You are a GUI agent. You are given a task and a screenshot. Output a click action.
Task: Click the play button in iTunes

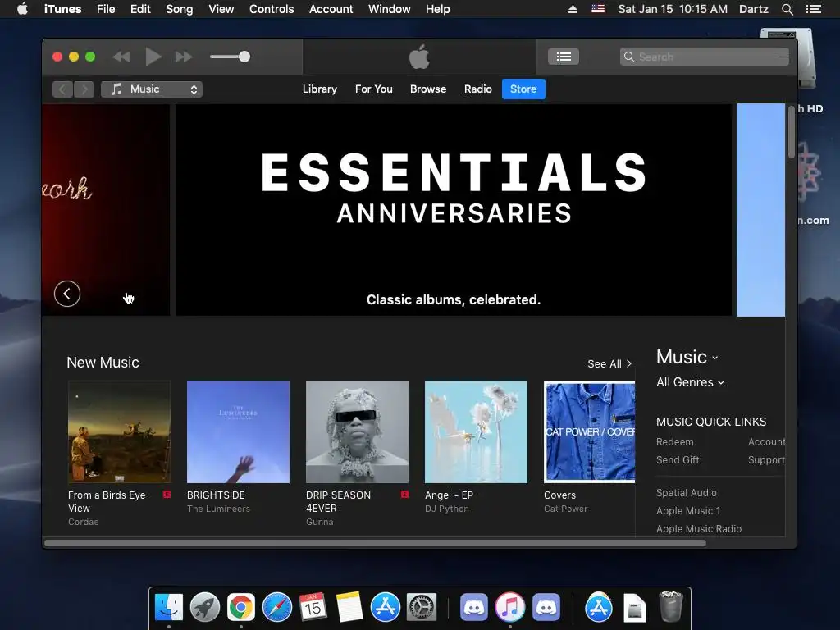[x=153, y=57]
